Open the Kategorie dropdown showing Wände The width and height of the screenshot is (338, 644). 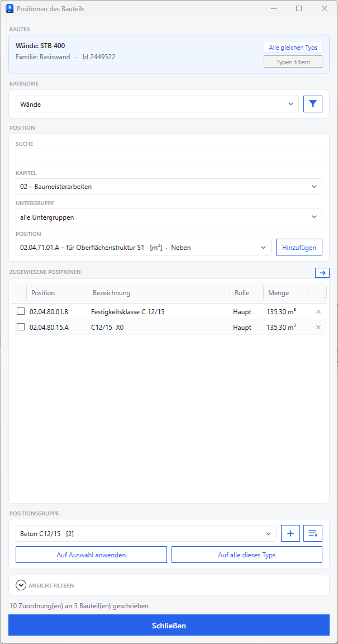pyautogui.click(x=158, y=104)
